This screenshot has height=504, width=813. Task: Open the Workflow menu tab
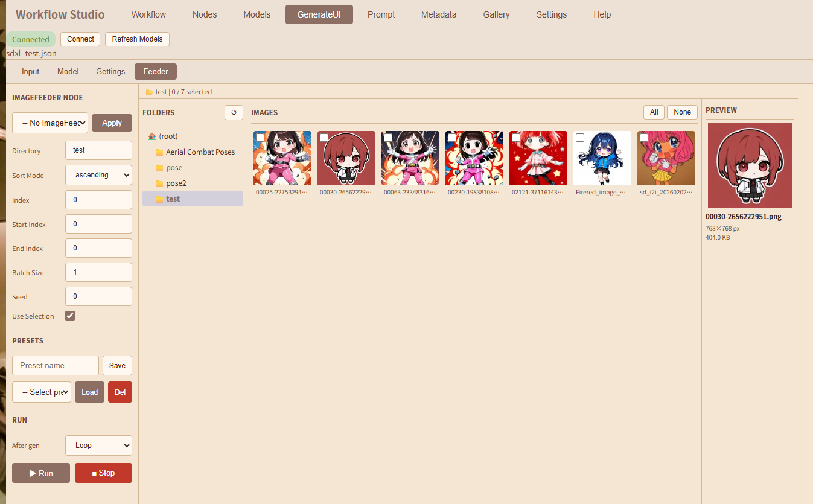point(148,14)
